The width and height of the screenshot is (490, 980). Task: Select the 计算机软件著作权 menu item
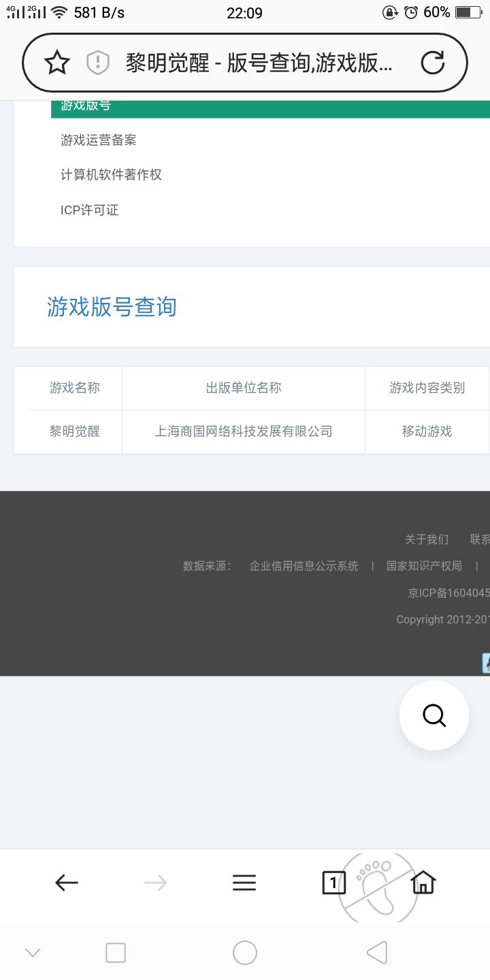(111, 175)
